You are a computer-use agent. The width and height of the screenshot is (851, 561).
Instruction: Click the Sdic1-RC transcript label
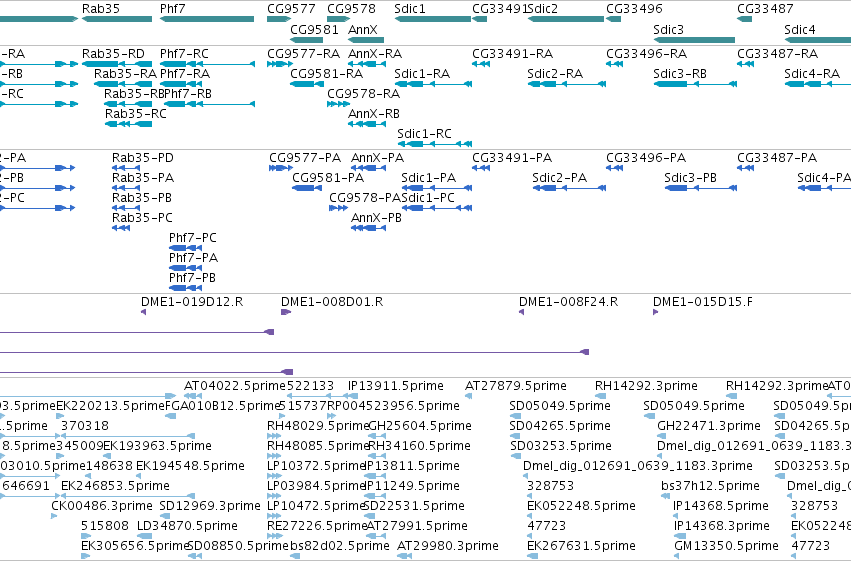tap(424, 134)
